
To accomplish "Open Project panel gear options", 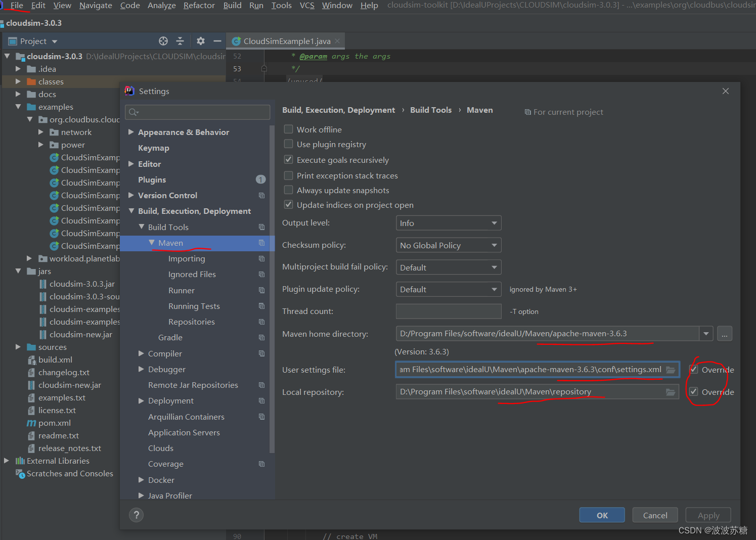I will point(201,41).
